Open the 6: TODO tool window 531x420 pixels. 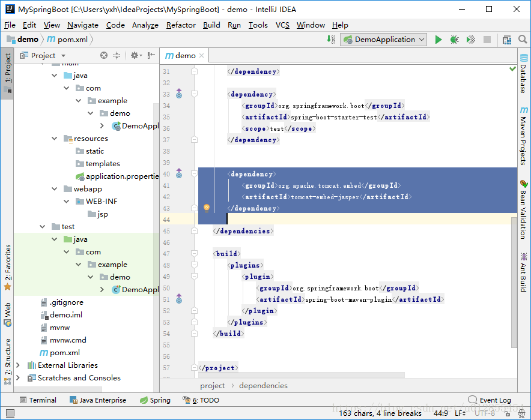201,400
